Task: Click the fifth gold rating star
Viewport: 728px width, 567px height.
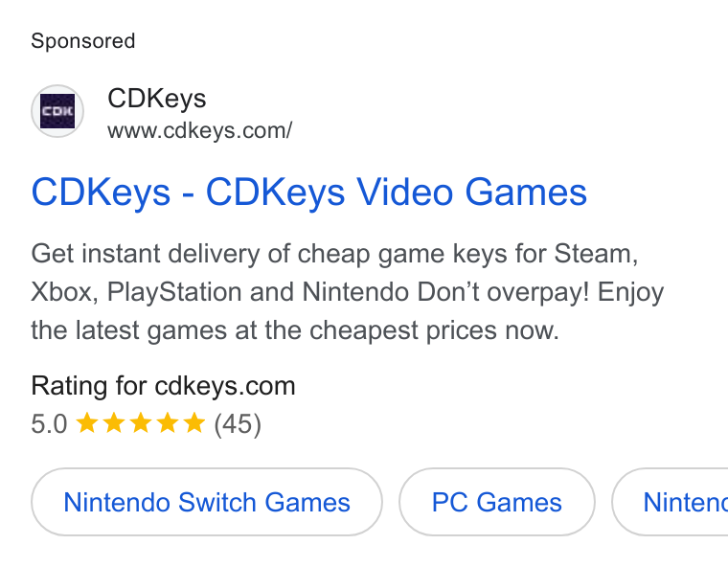Action: click(x=194, y=423)
